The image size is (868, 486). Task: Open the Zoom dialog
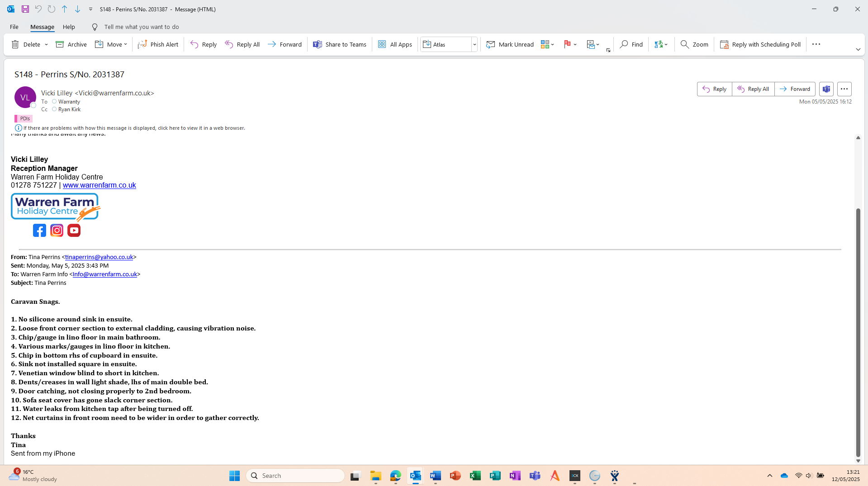694,44
